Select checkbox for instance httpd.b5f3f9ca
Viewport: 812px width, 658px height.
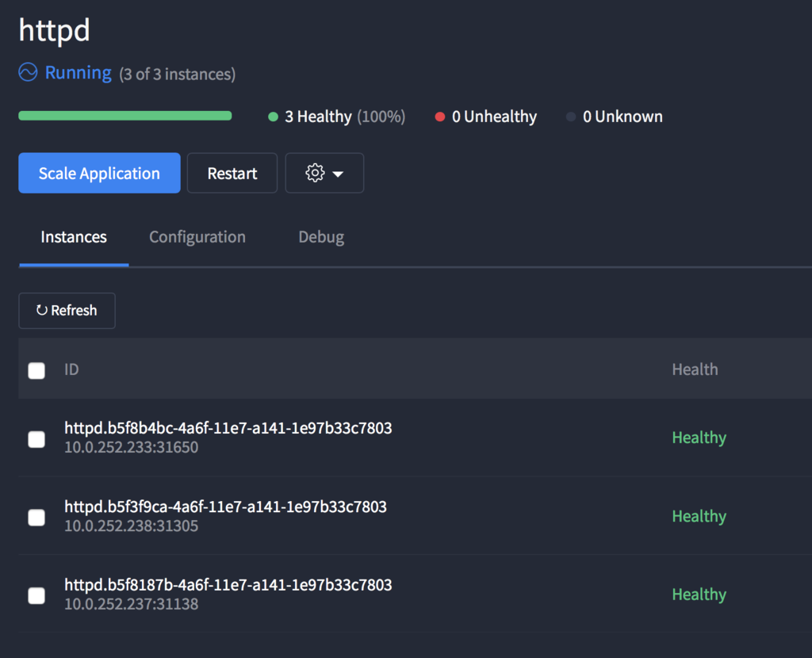point(36,517)
